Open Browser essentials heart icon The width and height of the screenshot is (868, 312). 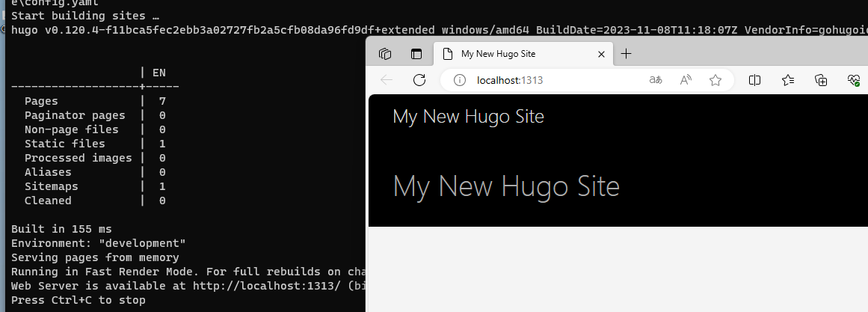pos(854,80)
